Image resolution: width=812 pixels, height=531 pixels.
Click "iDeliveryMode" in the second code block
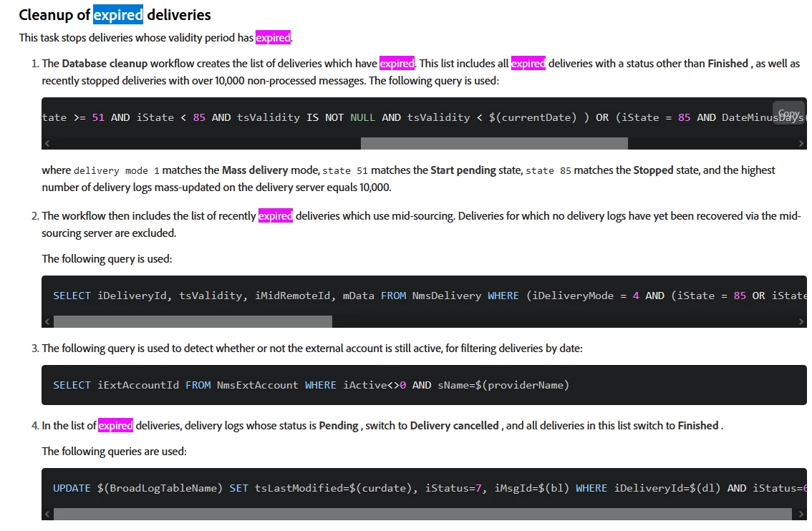tap(573, 296)
